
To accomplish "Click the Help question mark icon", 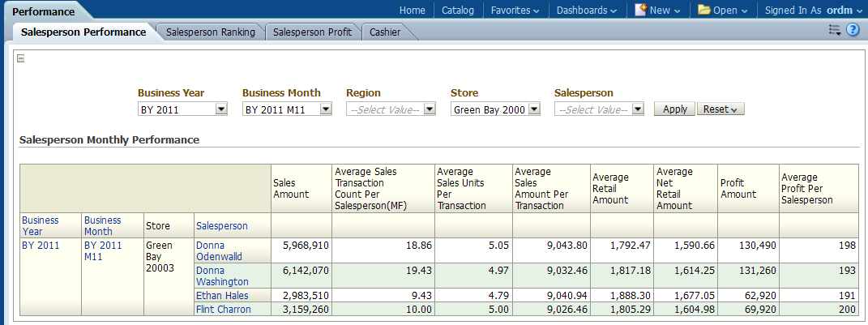I will coord(853,30).
